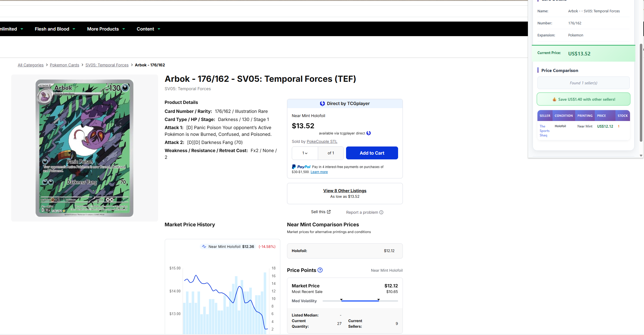Sort comparison table by CONDITION column
The width and height of the screenshot is (644, 335).
tap(563, 116)
